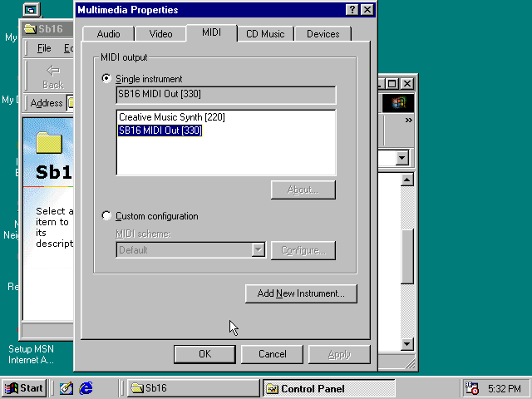Click the quick launch notepad-style icon

pyautogui.click(x=66, y=388)
